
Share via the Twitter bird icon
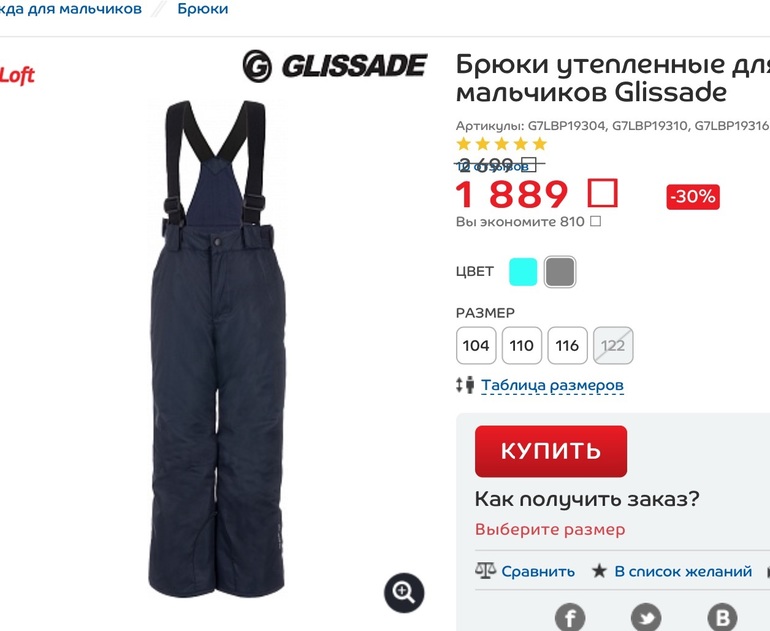point(646,617)
